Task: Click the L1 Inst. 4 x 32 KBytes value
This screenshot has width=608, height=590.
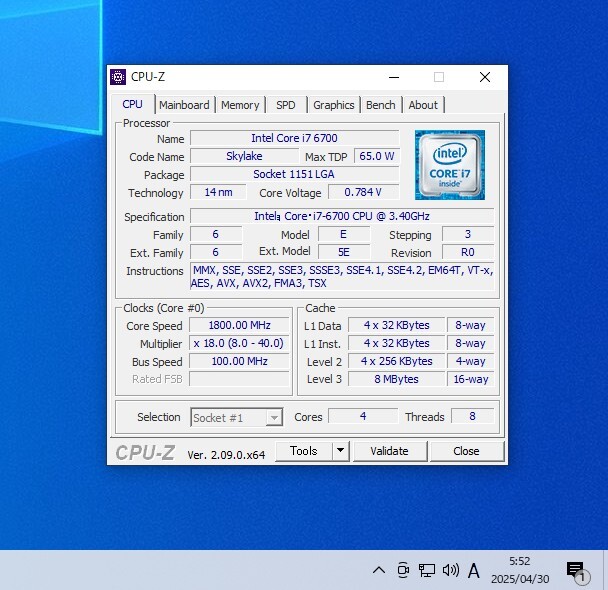Action: tap(396, 343)
